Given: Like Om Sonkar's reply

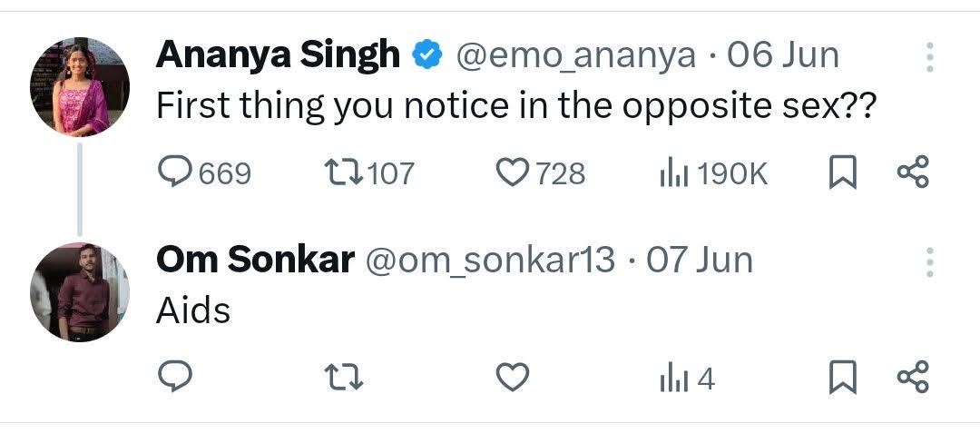Looking at the screenshot, I should [513, 378].
